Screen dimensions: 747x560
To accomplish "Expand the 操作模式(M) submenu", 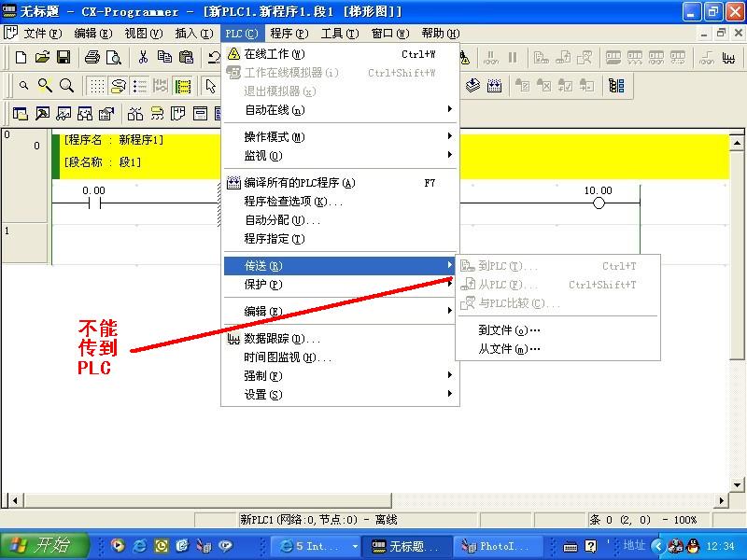I will tap(340, 137).
